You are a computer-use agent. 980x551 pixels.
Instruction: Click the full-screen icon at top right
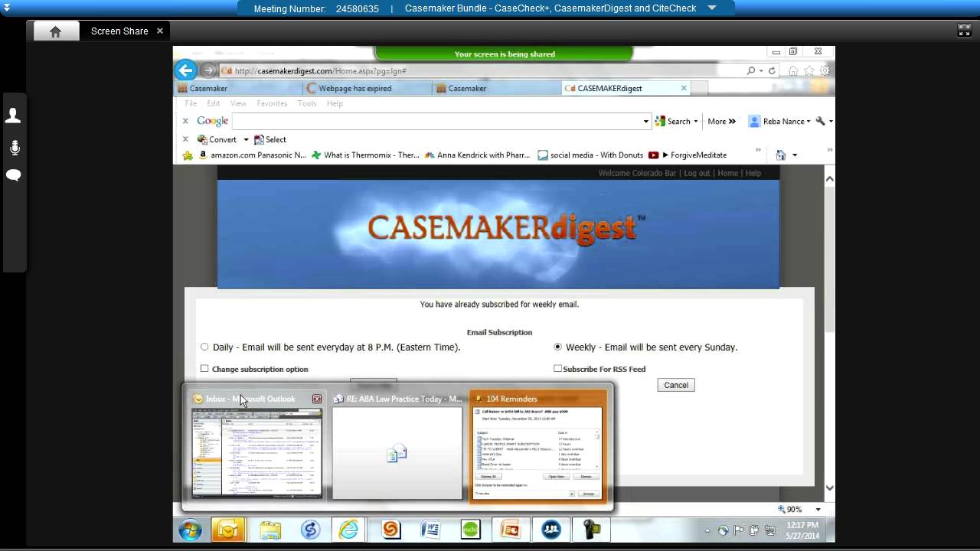click(x=964, y=31)
